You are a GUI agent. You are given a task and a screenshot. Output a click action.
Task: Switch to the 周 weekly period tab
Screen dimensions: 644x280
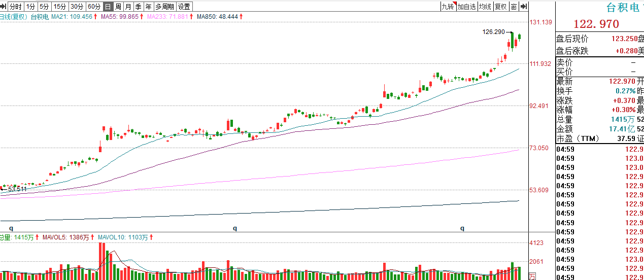tap(118, 7)
